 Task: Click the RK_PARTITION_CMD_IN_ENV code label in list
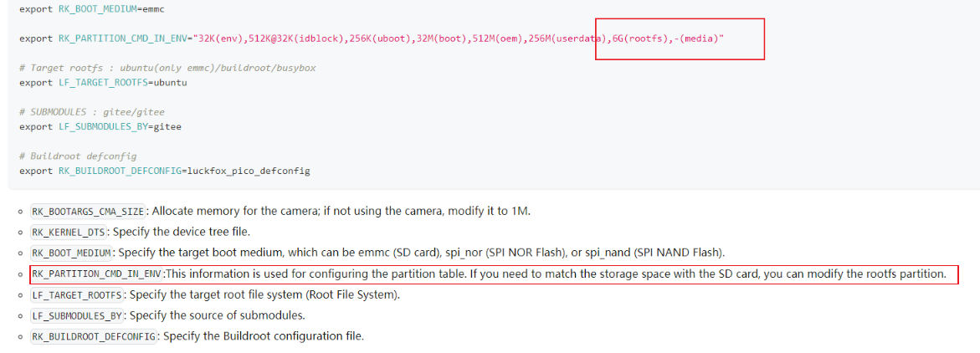tap(97, 274)
